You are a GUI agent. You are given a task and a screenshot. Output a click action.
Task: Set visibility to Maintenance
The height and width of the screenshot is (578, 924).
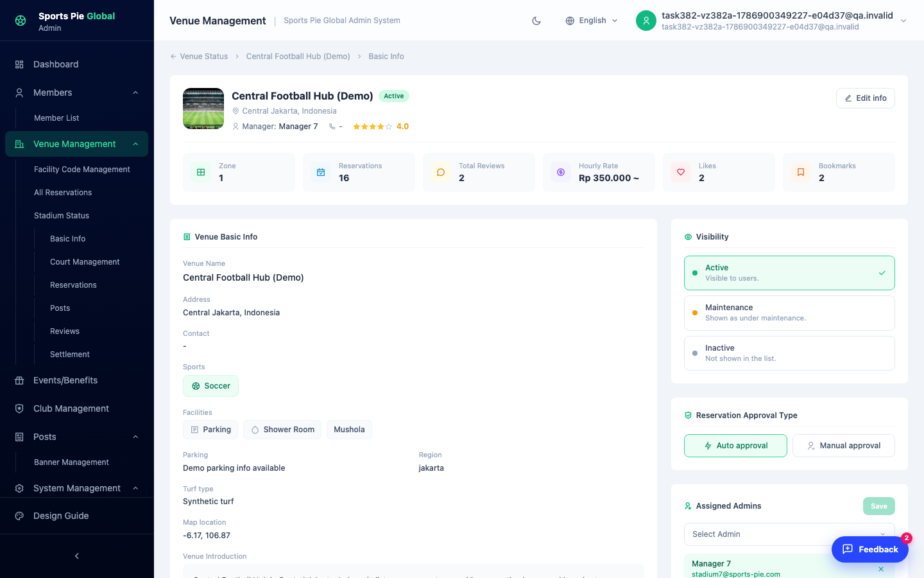pos(789,313)
